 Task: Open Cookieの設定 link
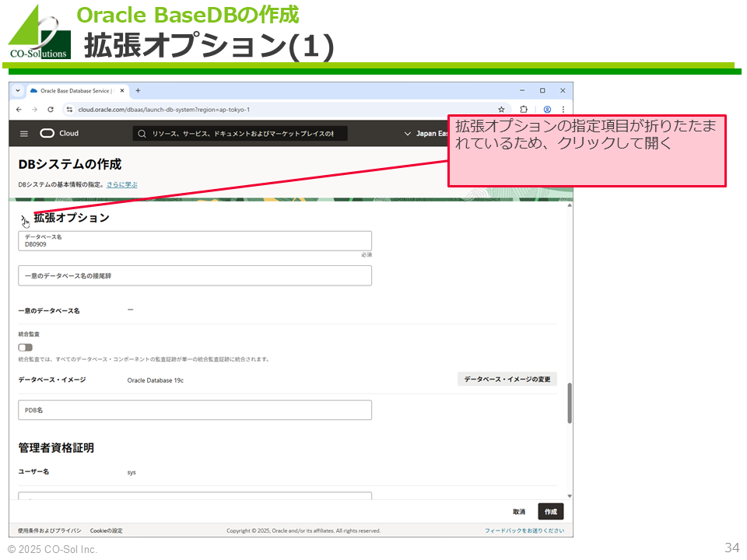tap(107, 531)
